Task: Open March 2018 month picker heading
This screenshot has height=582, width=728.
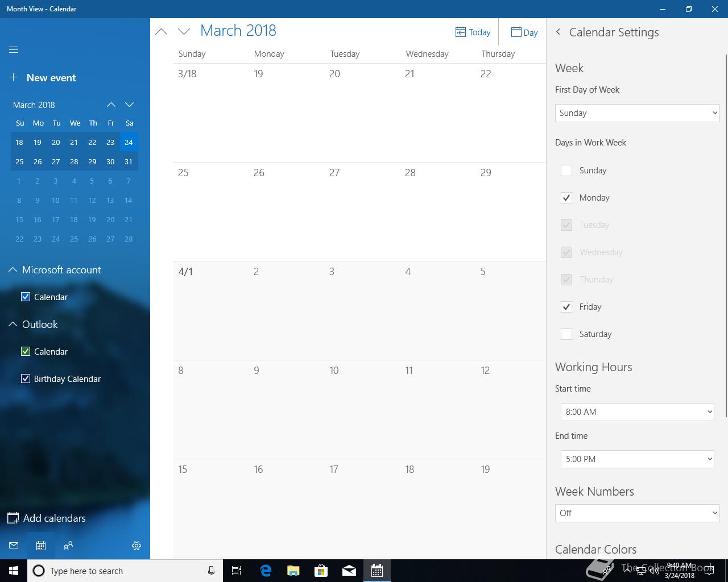Action: pyautogui.click(x=238, y=31)
